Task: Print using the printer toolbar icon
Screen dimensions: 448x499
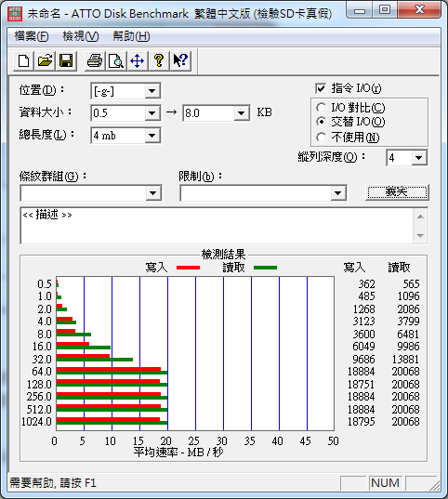Action: (95, 60)
